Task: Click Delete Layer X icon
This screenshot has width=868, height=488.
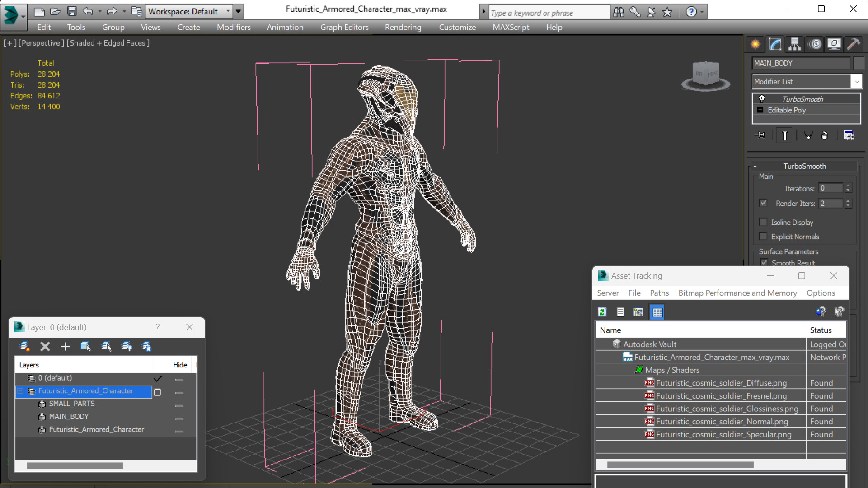Action: (x=45, y=346)
